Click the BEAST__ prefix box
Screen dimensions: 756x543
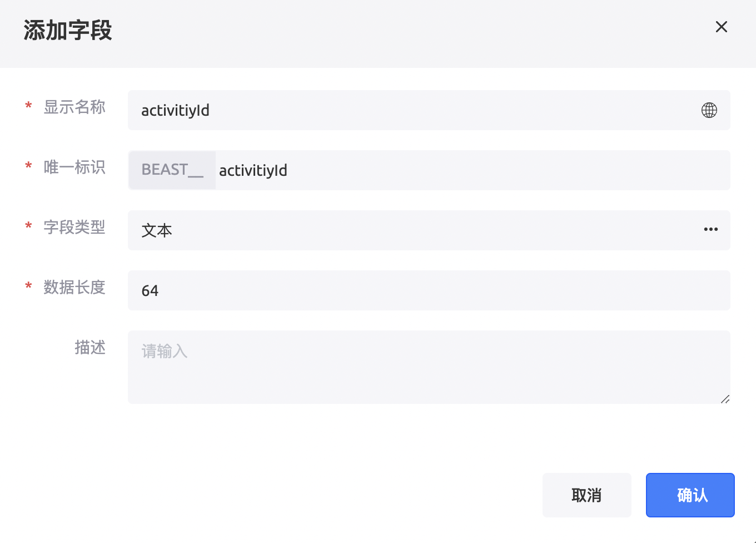(x=172, y=170)
